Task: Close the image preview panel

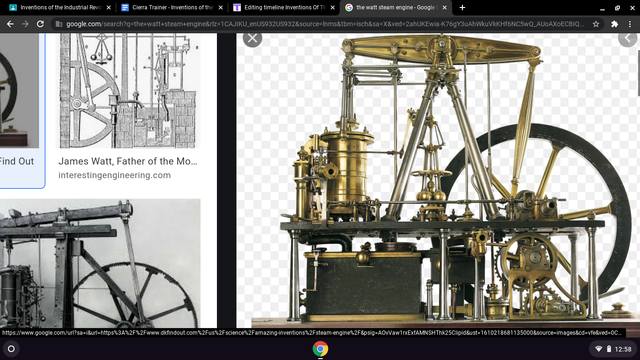Action: coord(252,38)
